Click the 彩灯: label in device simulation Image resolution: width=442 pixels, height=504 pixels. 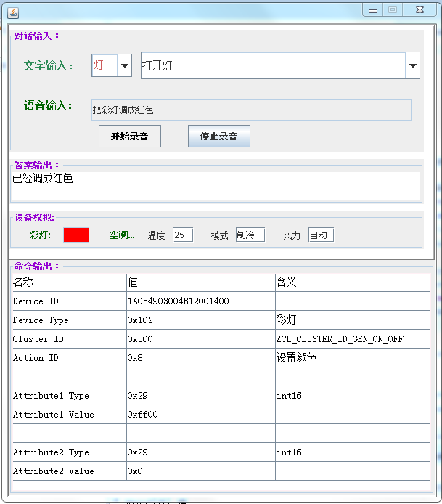pos(40,235)
